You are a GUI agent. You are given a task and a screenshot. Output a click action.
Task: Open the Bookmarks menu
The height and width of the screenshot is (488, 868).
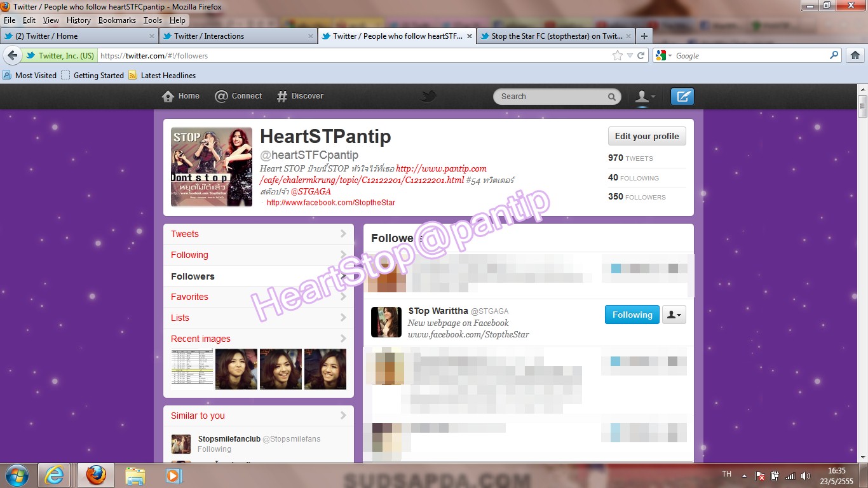117,20
